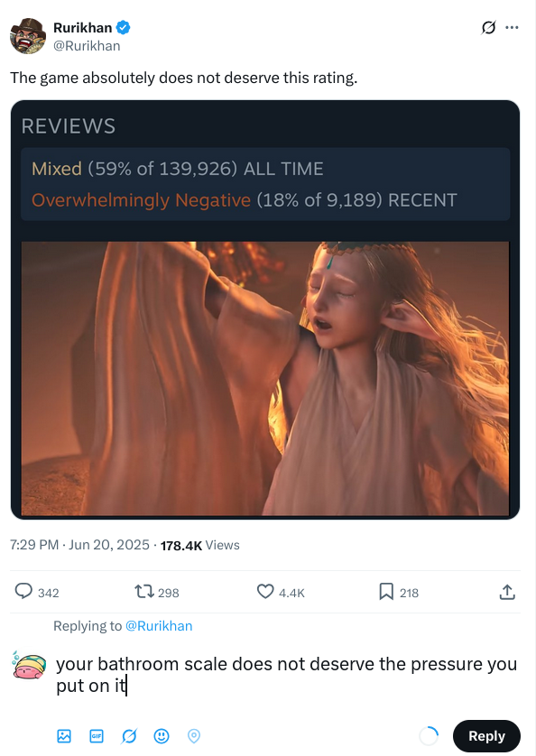Open the Rurikhan display name link

click(82, 27)
